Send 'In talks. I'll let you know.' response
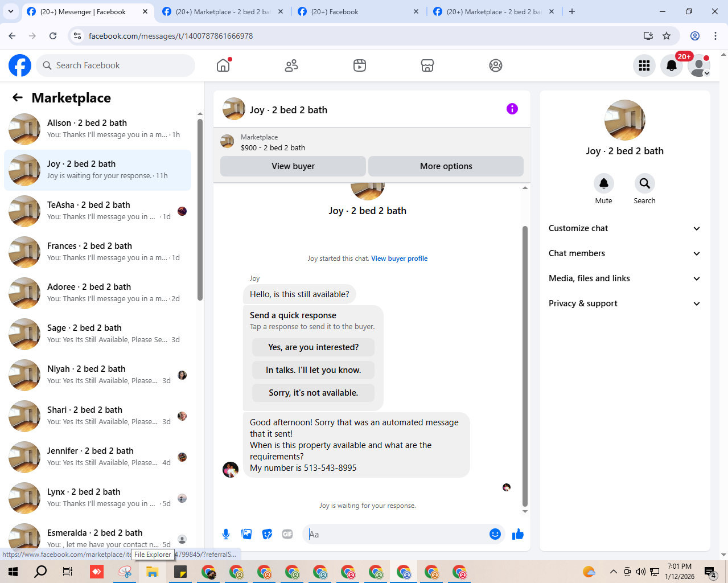 [313, 370]
